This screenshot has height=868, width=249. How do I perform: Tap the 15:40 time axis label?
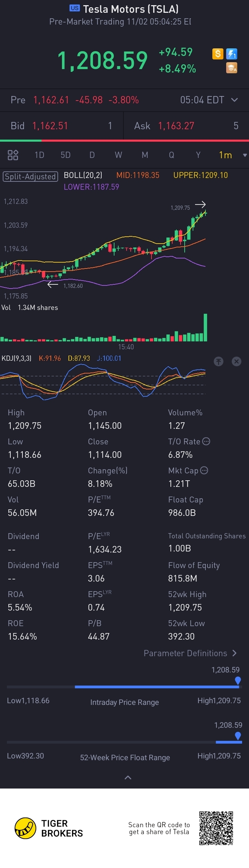coord(126,347)
